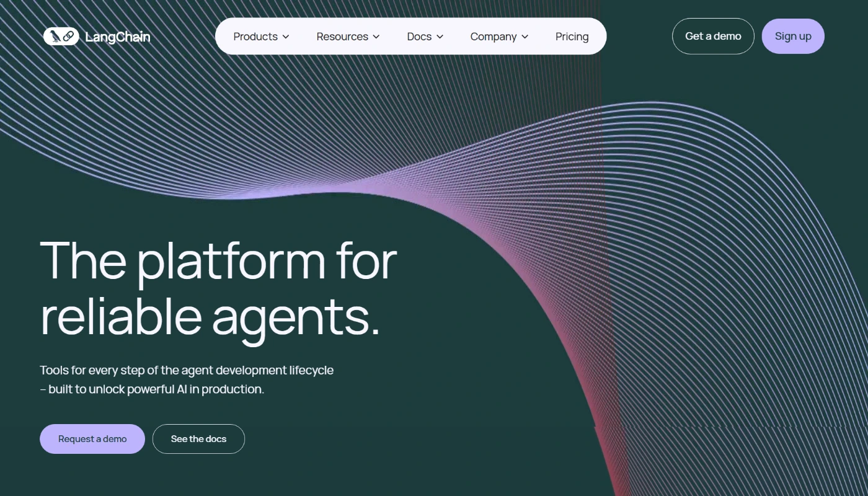The width and height of the screenshot is (868, 496).
Task: Select the See the docs button
Action: (198, 439)
